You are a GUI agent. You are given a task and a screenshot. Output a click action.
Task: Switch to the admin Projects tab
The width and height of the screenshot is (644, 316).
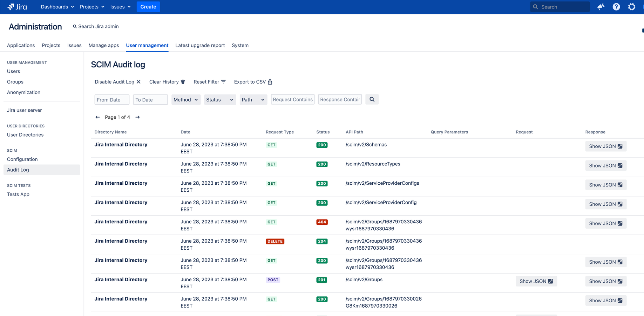point(51,45)
